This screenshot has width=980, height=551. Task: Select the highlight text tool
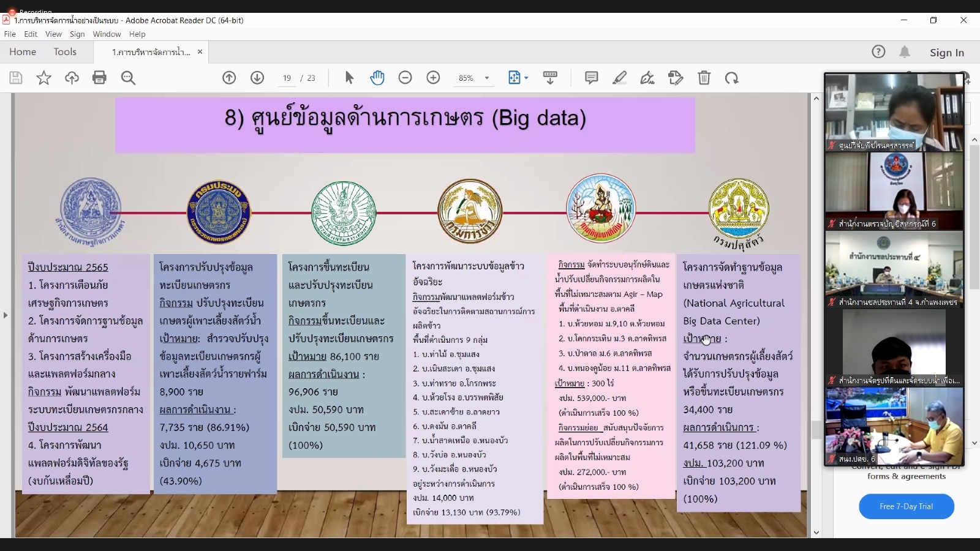pyautogui.click(x=619, y=78)
